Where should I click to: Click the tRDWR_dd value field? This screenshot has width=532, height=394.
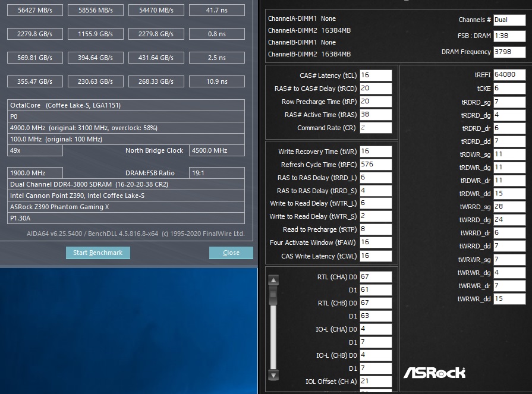(x=509, y=193)
